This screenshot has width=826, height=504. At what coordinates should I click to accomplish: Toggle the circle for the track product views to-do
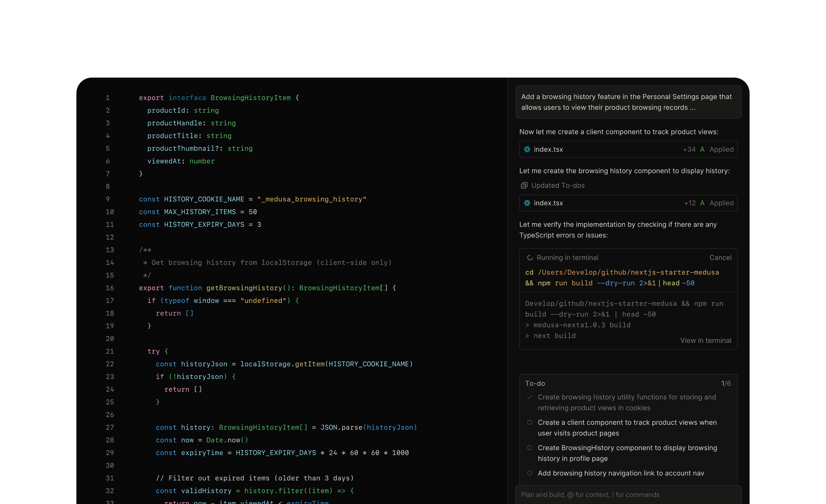pyautogui.click(x=530, y=423)
